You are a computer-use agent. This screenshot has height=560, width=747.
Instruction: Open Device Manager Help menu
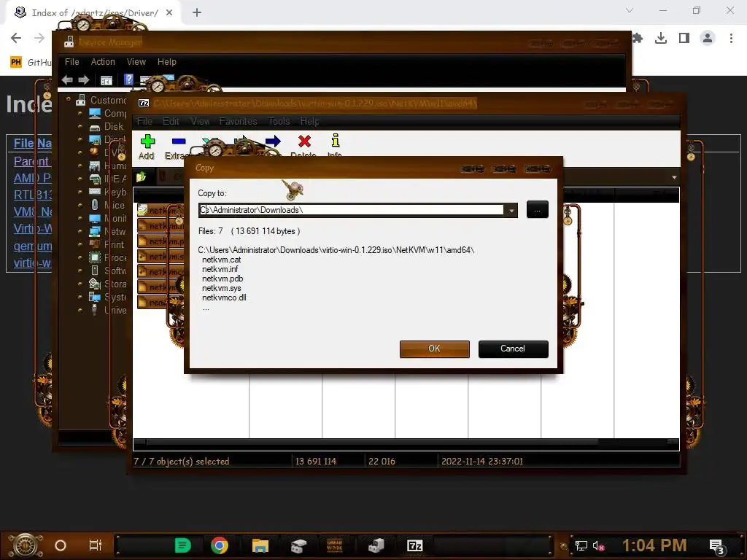pyautogui.click(x=167, y=62)
